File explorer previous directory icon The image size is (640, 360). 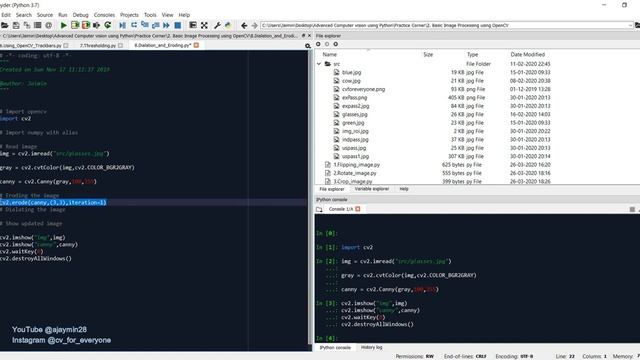(x=318, y=44)
